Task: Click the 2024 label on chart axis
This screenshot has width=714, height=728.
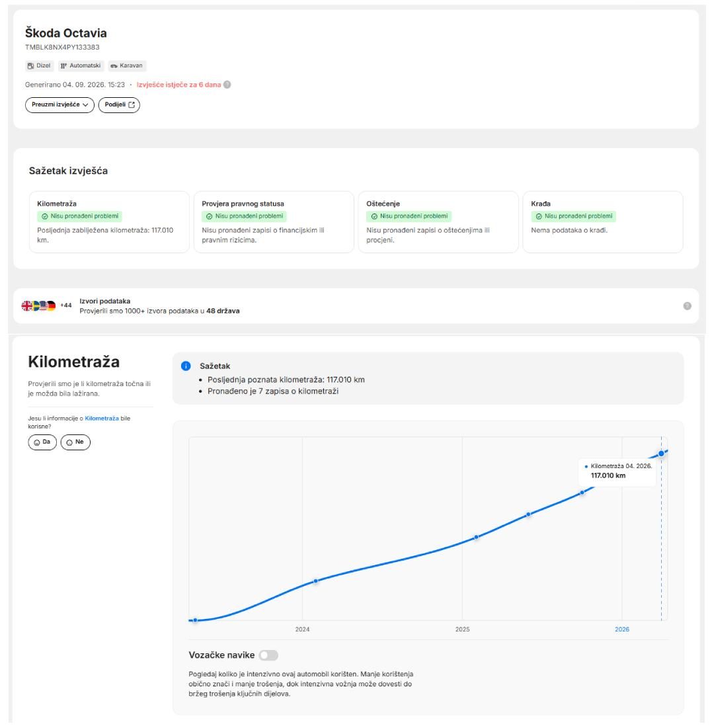Action: coord(302,629)
